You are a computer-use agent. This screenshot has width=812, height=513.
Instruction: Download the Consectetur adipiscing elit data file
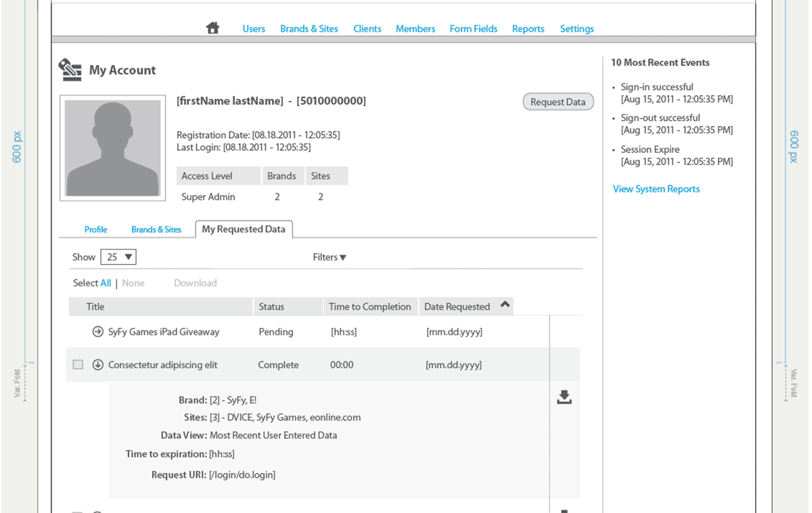[x=564, y=397]
